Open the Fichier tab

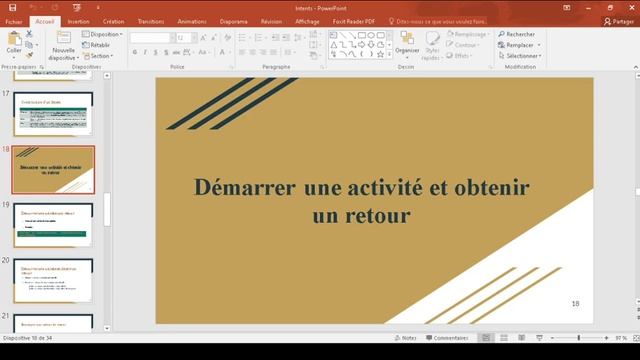[14, 22]
